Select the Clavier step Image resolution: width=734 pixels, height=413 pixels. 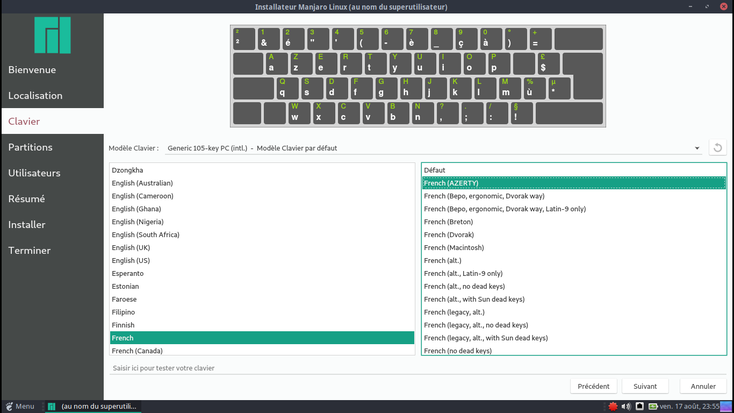pos(52,121)
